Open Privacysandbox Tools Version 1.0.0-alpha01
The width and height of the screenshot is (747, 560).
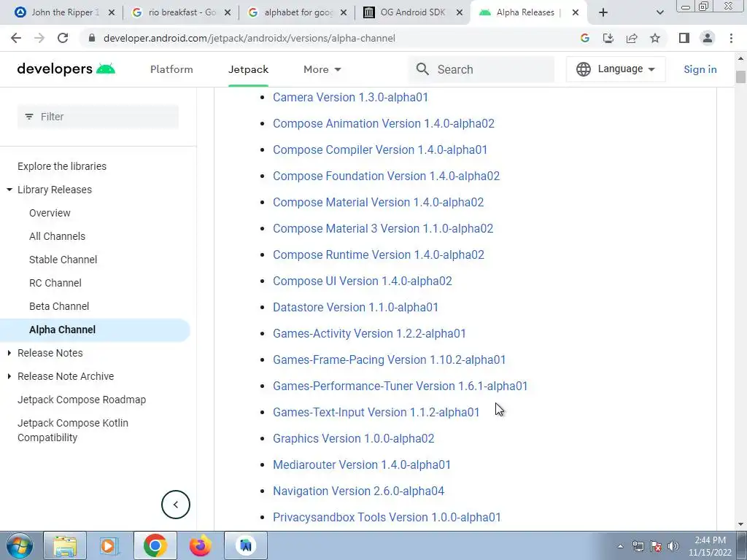[387, 517]
